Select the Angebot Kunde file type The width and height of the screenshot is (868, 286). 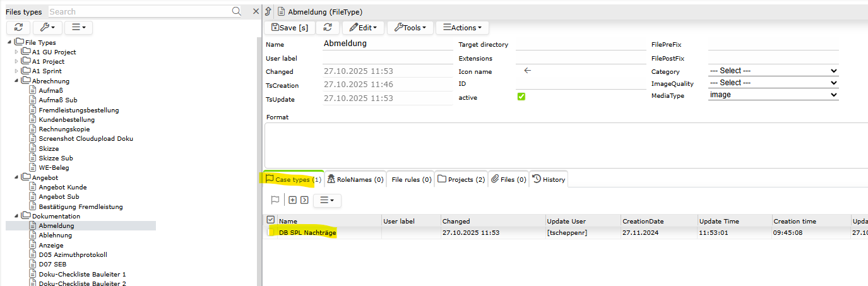coord(62,187)
